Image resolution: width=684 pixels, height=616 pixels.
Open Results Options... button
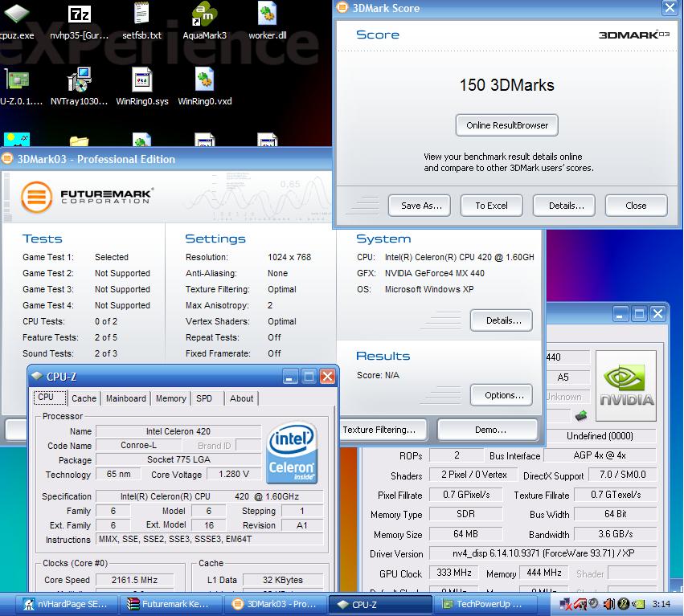click(x=502, y=395)
